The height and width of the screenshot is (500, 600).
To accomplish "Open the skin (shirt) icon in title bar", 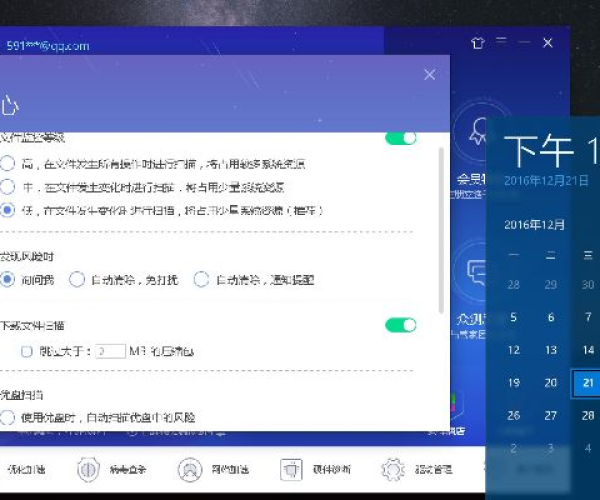I will [478, 43].
